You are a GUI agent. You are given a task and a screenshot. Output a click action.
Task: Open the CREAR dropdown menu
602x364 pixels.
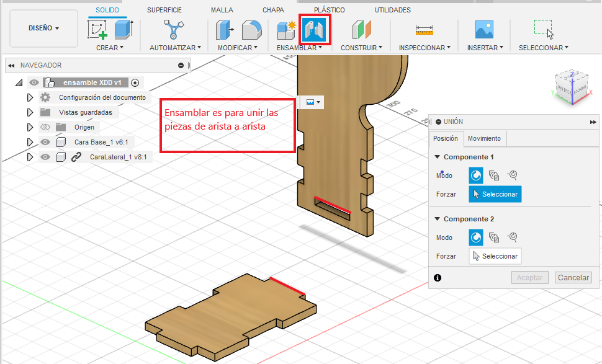pyautogui.click(x=110, y=48)
